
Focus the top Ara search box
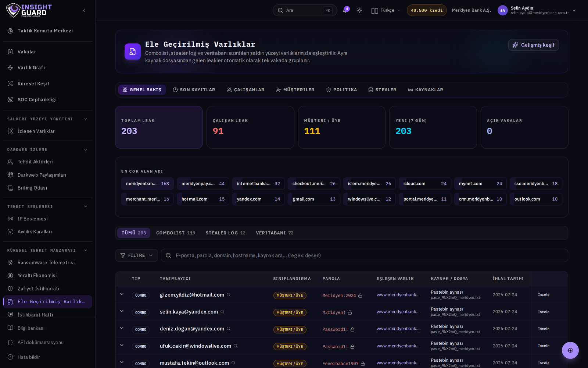(305, 10)
